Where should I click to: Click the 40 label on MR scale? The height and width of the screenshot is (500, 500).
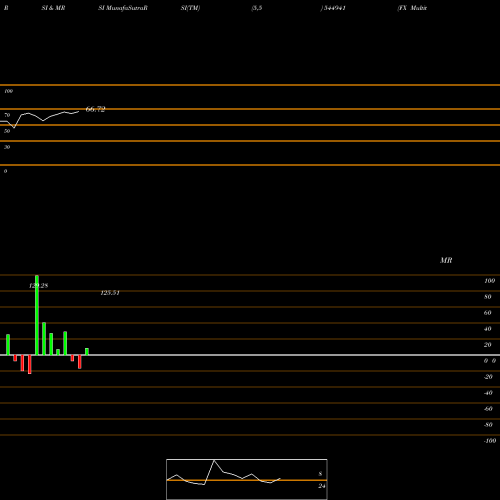488,329
